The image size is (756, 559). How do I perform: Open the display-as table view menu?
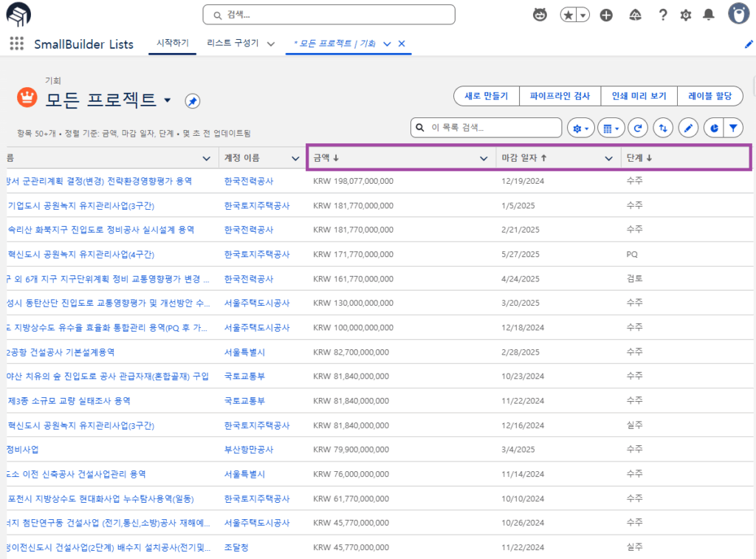coord(611,128)
